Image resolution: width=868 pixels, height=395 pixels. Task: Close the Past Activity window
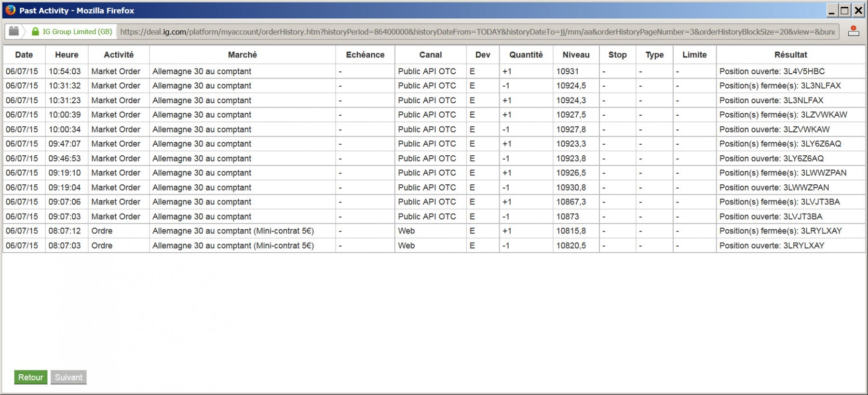(858, 10)
